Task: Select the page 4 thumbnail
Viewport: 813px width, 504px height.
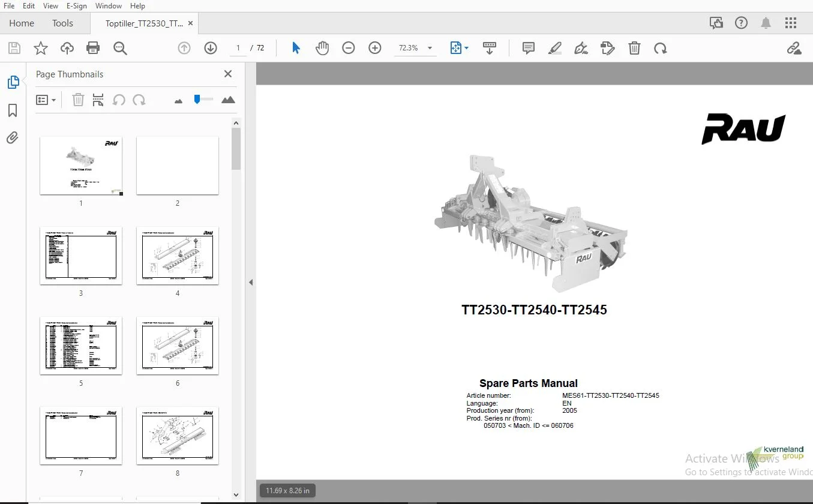Action: click(x=178, y=256)
